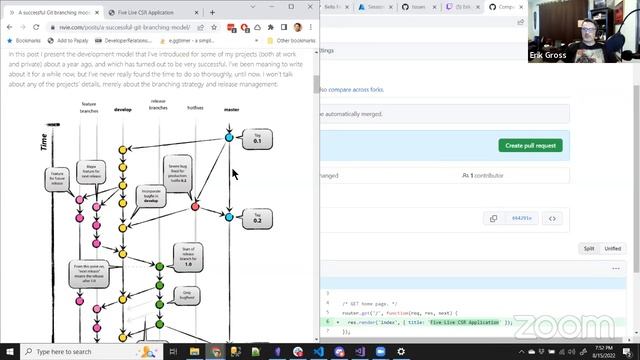Close the Issues tab in back window
Image resolution: width=640 pixels, height=360 pixels.
click(434, 7)
